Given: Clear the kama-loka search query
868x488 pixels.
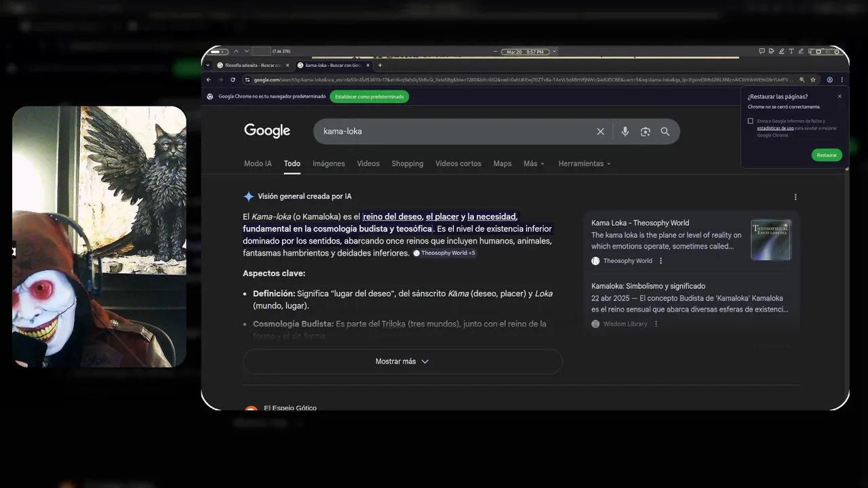Looking at the screenshot, I should pyautogui.click(x=600, y=131).
